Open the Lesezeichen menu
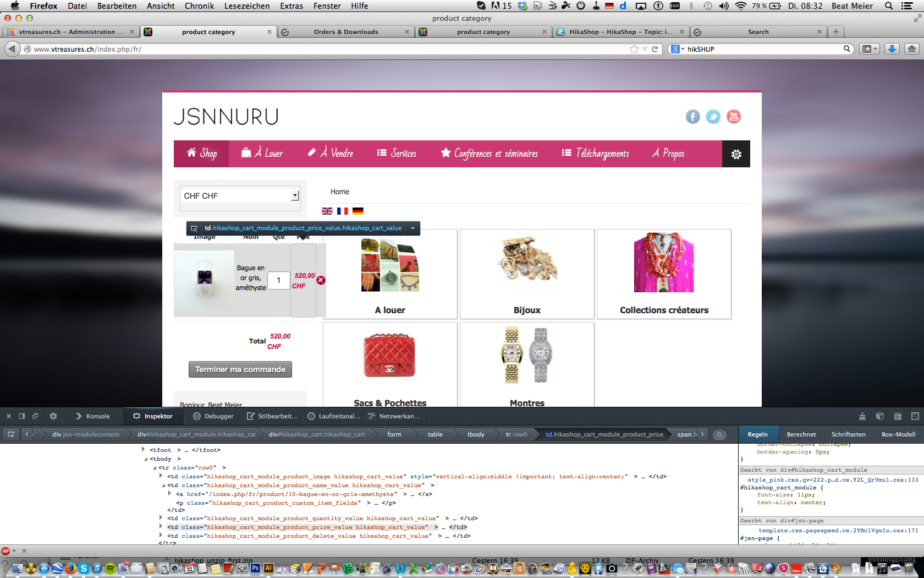The height and width of the screenshot is (578, 924). click(247, 6)
